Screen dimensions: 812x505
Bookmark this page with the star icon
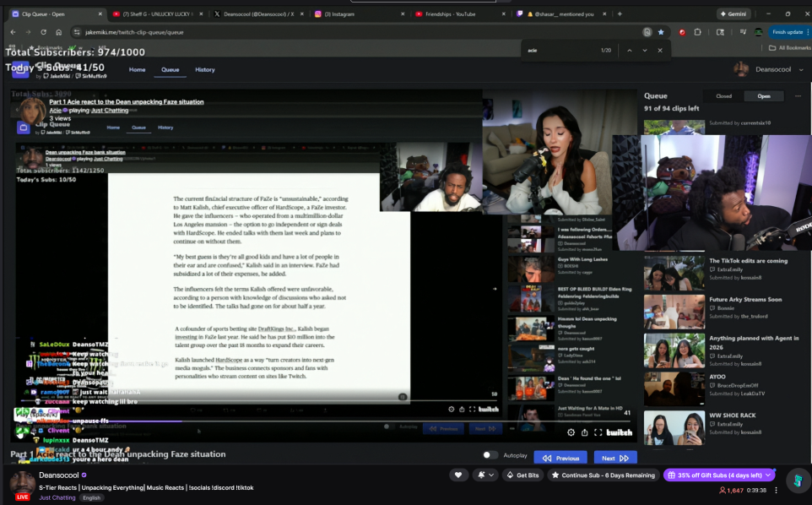click(x=661, y=32)
